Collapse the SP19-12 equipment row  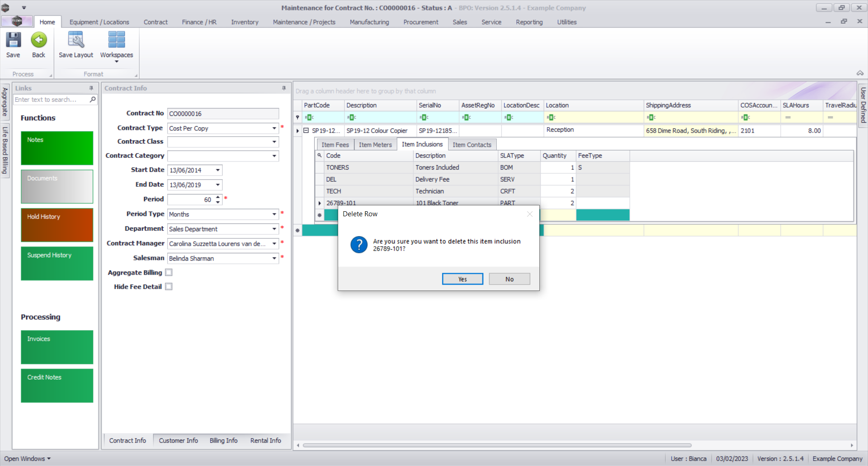point(306,131)
